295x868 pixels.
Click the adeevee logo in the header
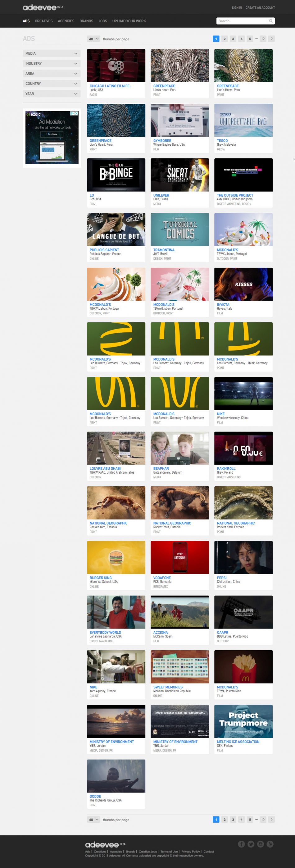point(40,7)
